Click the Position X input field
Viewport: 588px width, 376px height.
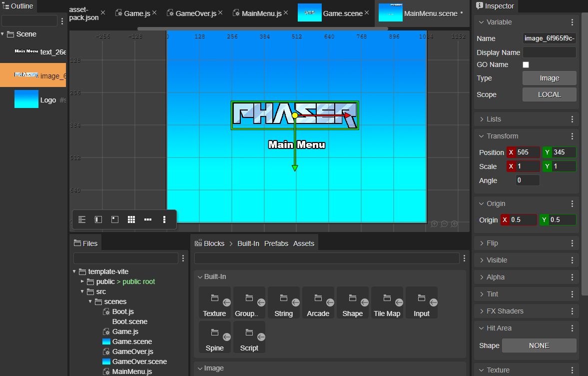pos(527,152)
